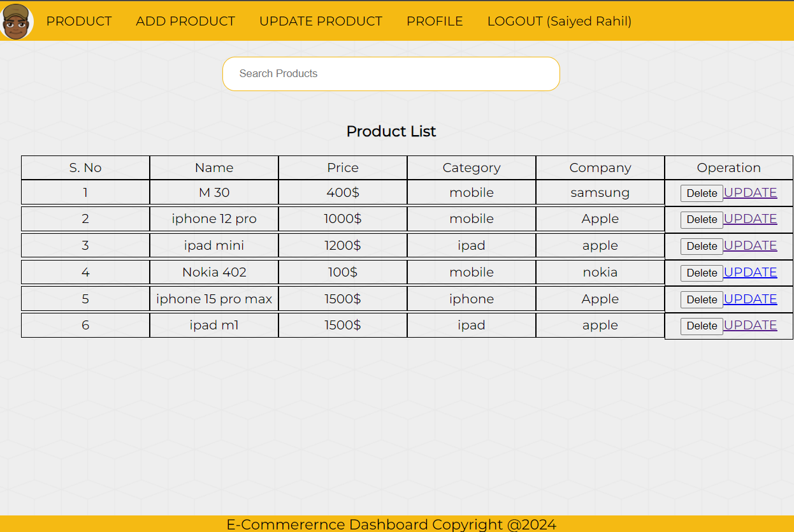Delete the ipad m1 product
794x532 pixels.
click(702, 326)
